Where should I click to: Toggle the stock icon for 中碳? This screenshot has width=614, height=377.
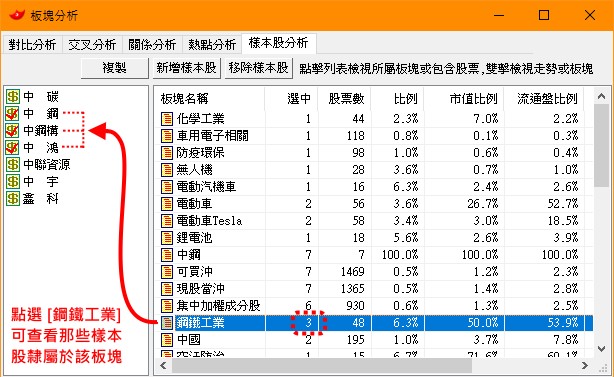(x=13, y=96)
